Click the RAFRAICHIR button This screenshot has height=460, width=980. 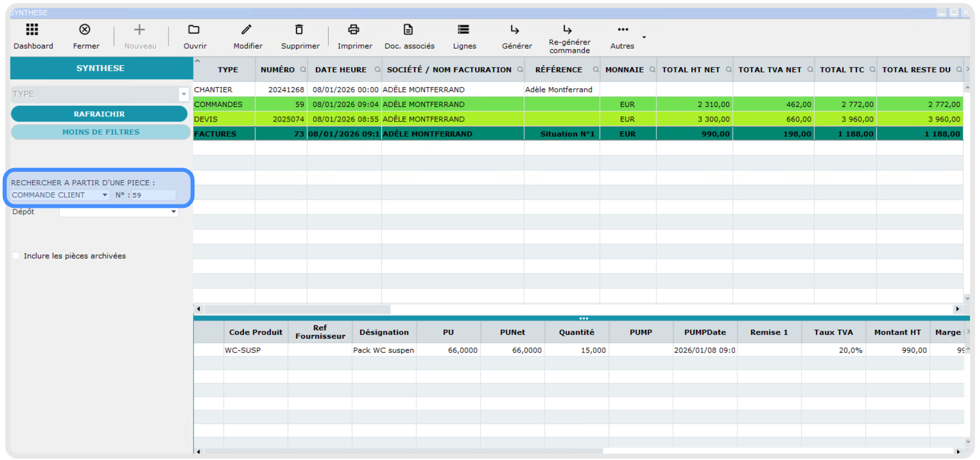click(x=99, y=114)
